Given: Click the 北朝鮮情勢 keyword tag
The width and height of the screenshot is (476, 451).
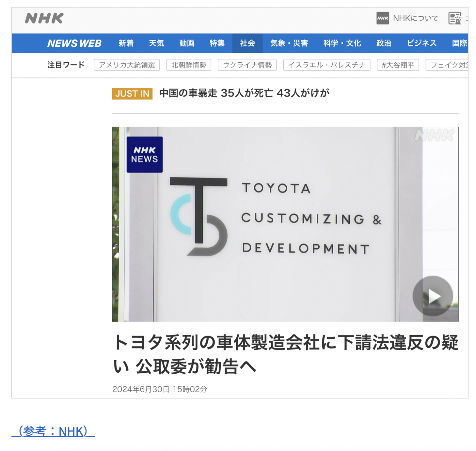Looking at the screenshot, I should click(189, 65).
